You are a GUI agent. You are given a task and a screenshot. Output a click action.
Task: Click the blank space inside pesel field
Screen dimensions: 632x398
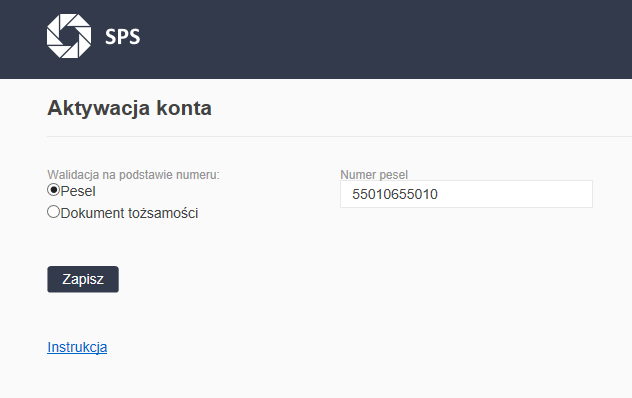(x=516, y=194)
